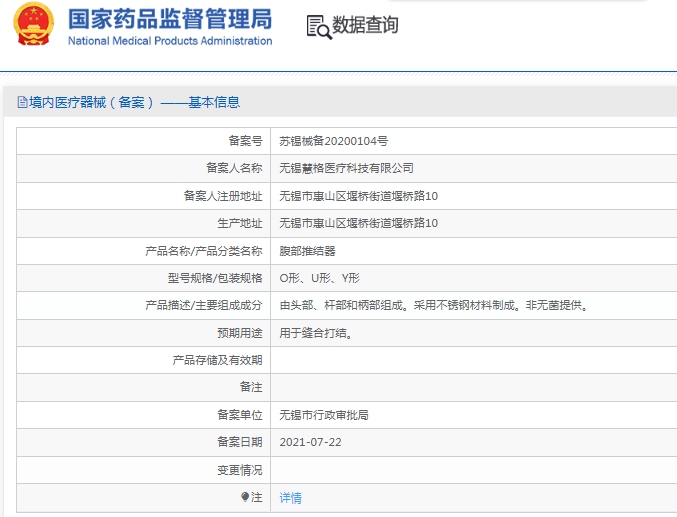Click the document icon beside 境内医疗器械
The height and width of the screenshot is (517, 677).
point(22,102)
